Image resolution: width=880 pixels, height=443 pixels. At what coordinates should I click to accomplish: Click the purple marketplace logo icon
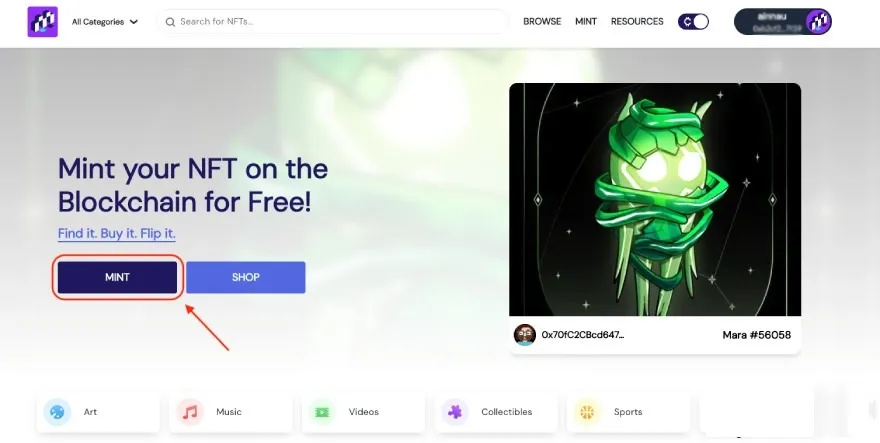click(43, 22)
